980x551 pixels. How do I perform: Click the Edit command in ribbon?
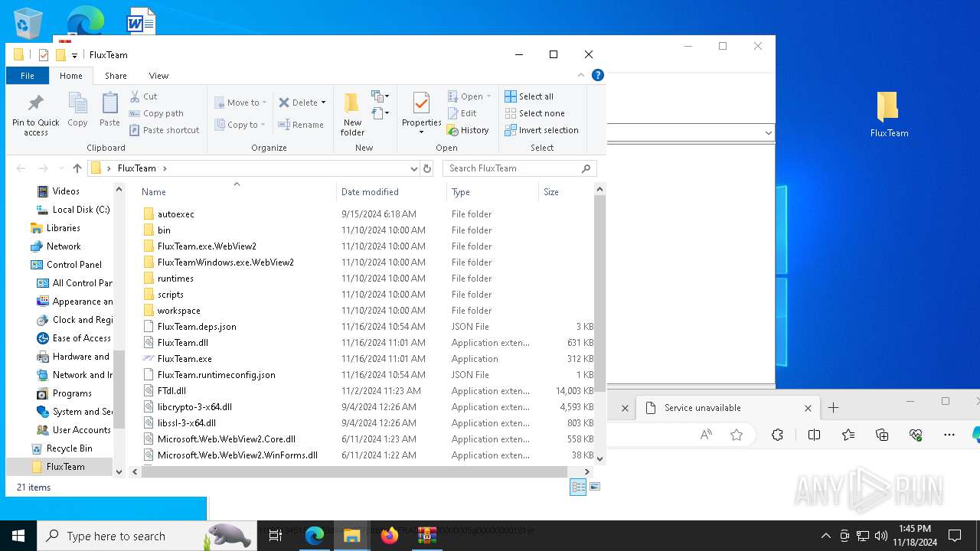point(462,113)
